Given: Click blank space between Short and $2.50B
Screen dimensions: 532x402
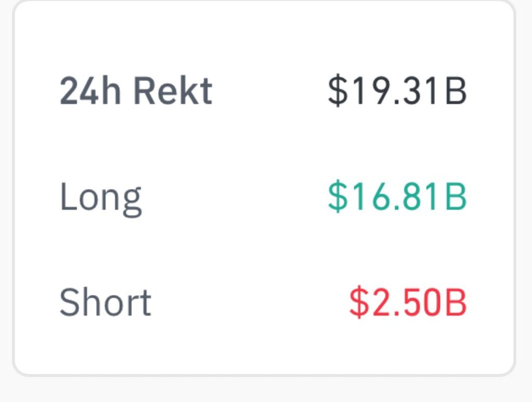Looking at the screenshot, I should [x=249, y=303].
